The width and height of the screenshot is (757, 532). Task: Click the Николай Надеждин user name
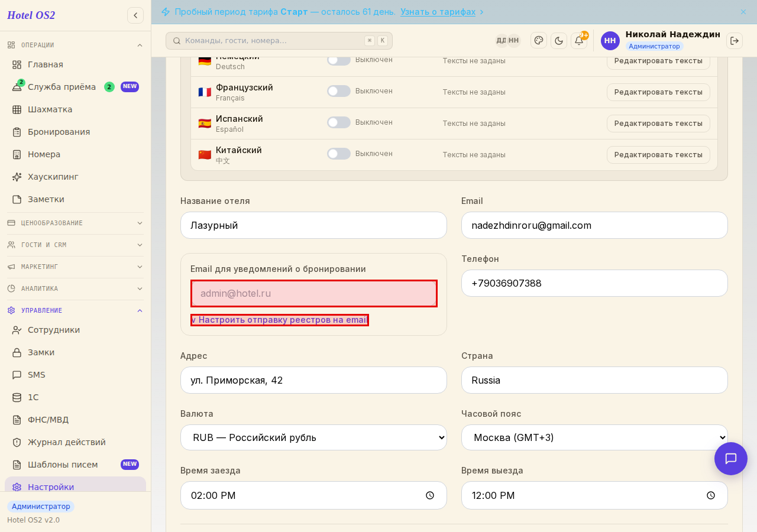coord(673,34)
